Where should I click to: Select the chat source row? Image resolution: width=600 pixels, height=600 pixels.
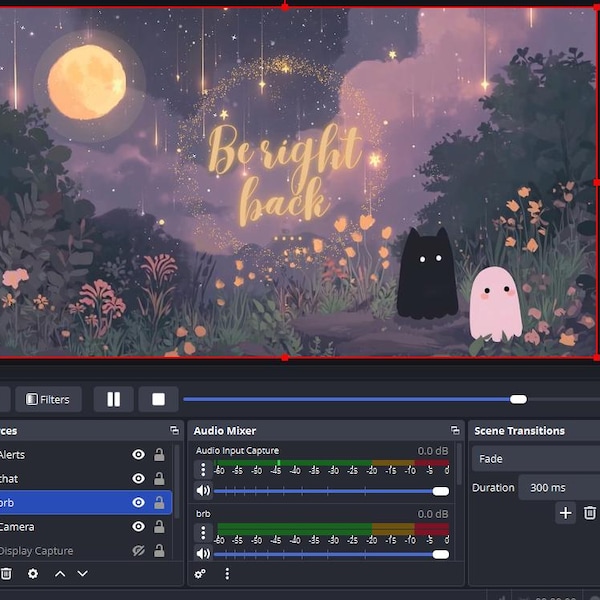coord(86,479)
